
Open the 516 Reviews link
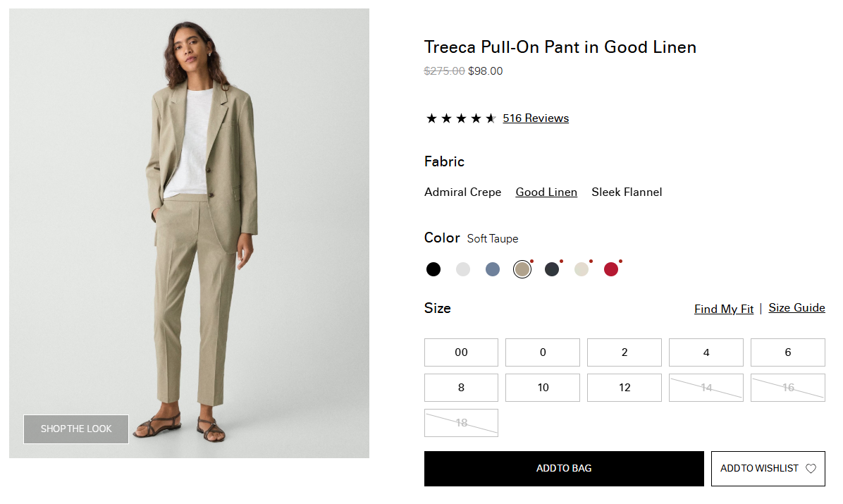click(536, 118)
